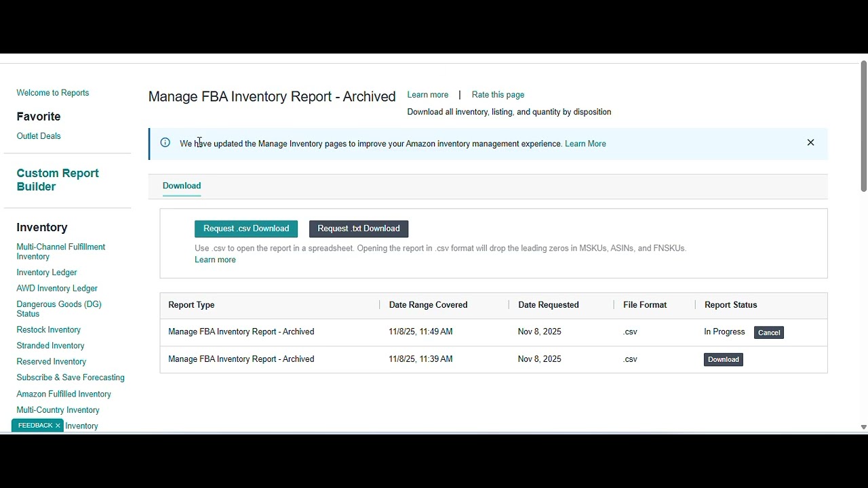Dismiss the blue info banner with X
The height and width of the screenshot is (488, 868).
click(810, 142)
